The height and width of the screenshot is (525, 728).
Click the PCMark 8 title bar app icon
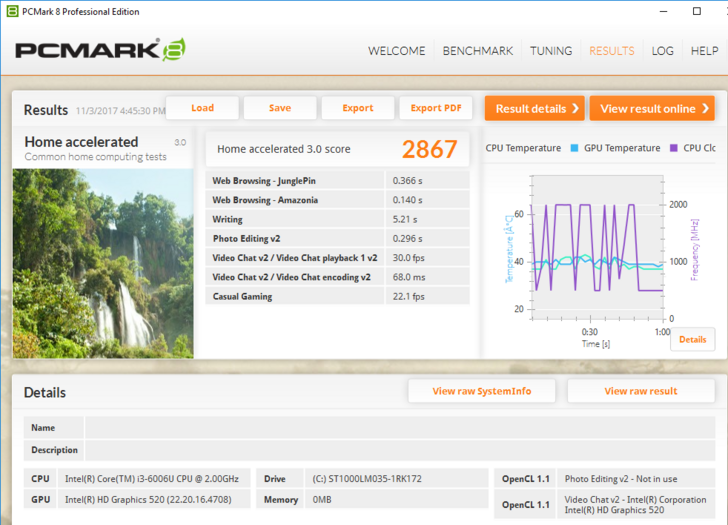pyautogui.click(x=13, y=11)
